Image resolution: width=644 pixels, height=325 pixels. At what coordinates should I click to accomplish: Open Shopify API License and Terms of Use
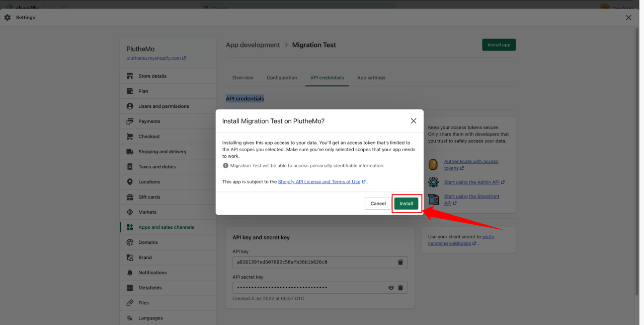[321, 182]
